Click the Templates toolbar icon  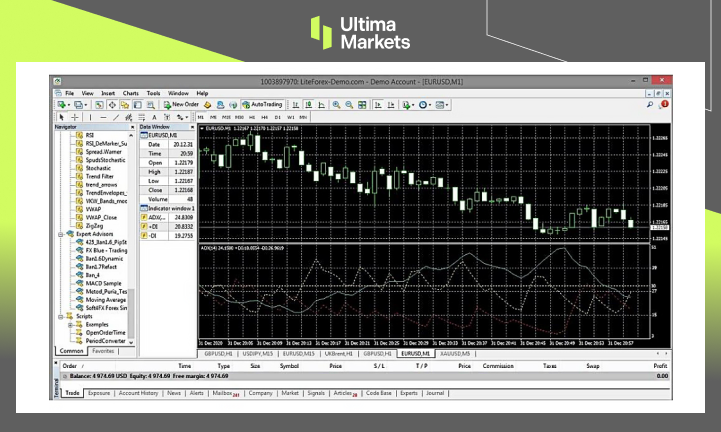[440, 105]
